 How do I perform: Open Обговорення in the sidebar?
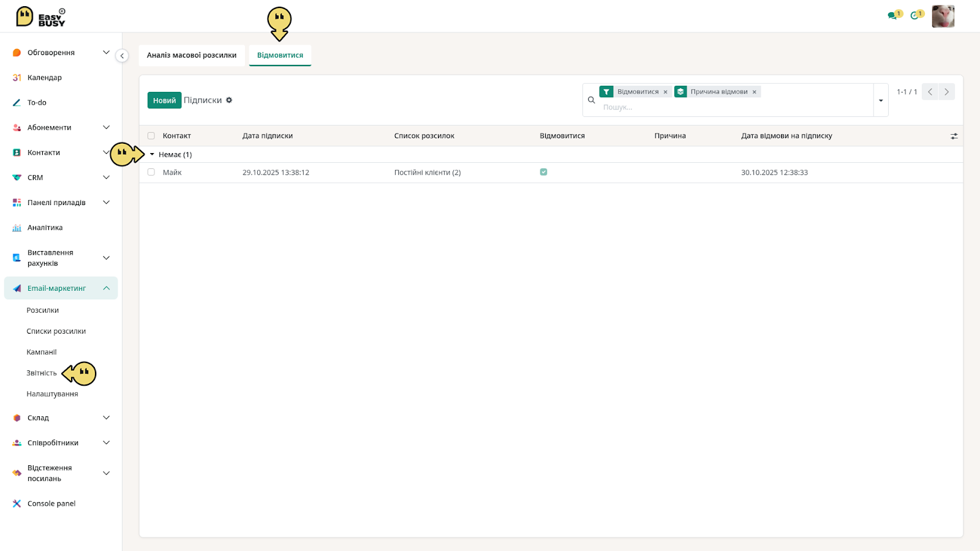(51, 53)
